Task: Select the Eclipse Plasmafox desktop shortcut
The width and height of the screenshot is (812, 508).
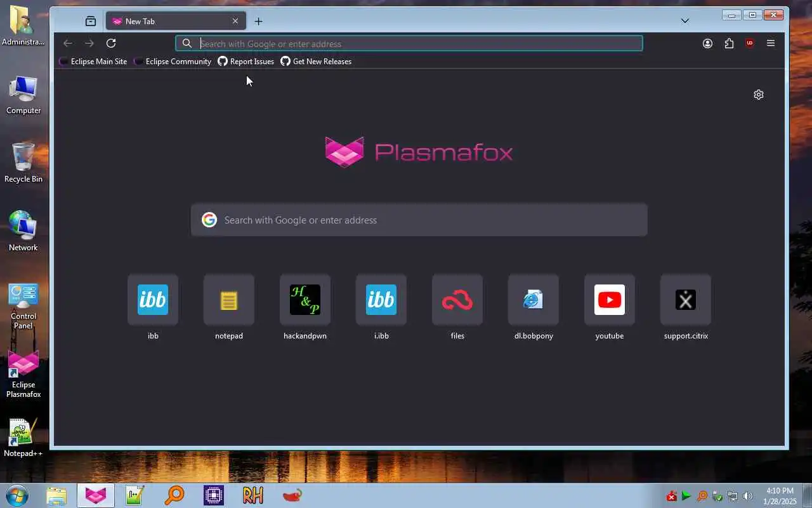Action: click(23, 375)
